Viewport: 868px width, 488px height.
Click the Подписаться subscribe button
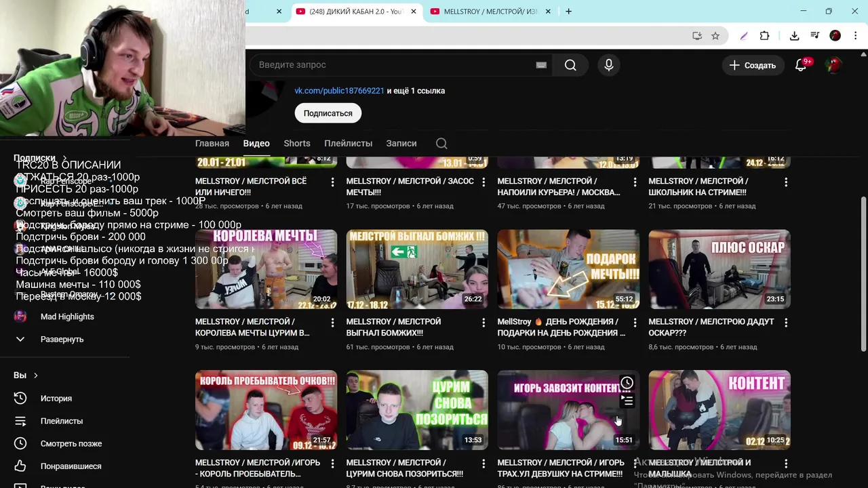click(x=328, y=113)
